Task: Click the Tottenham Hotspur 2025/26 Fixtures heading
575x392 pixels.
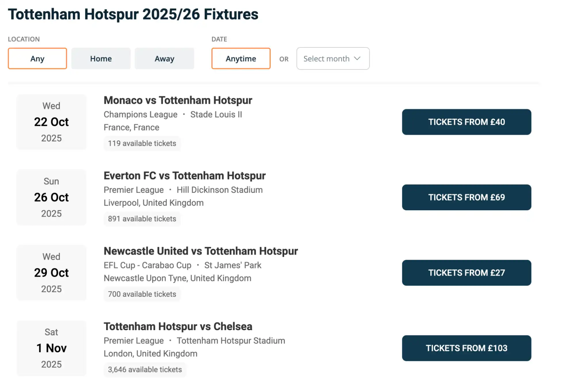Action: tap(133, 14)
